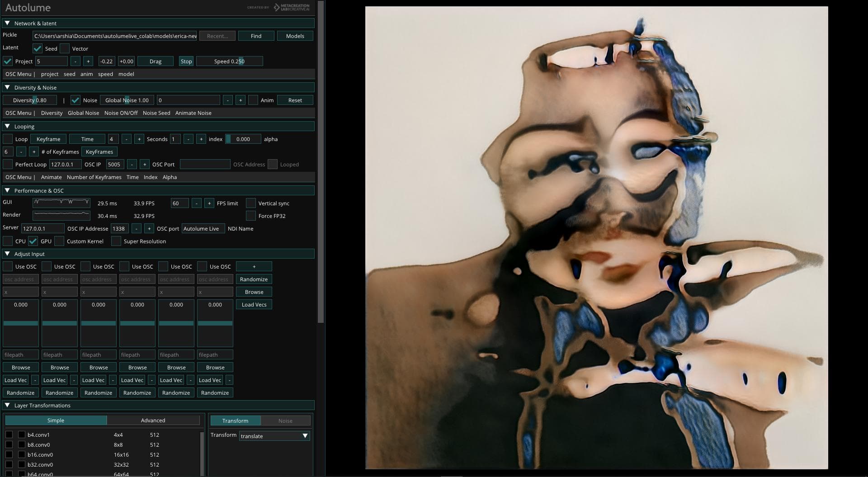Select 'Noise Seed' in OSC menu
The image size is (868, 477).
156,113
